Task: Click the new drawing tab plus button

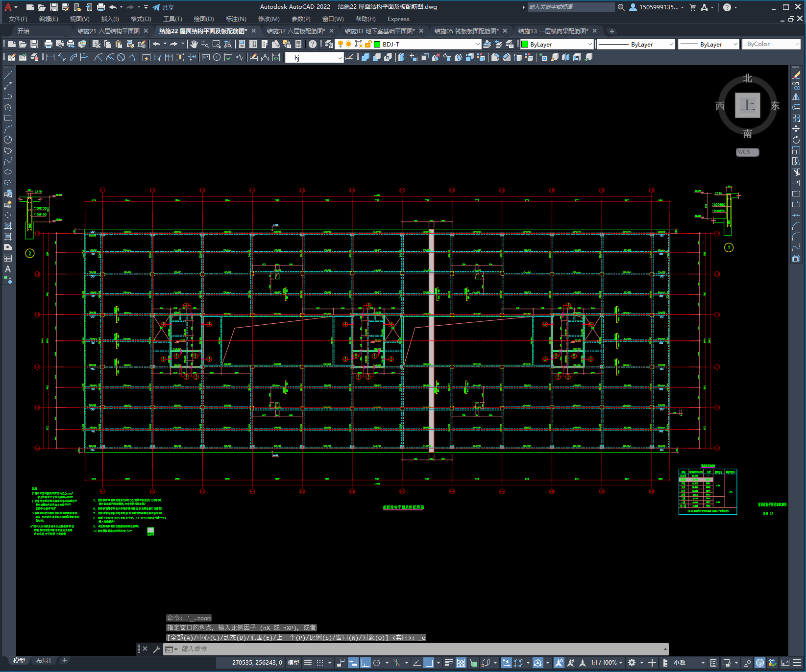Action: [611, 31]
